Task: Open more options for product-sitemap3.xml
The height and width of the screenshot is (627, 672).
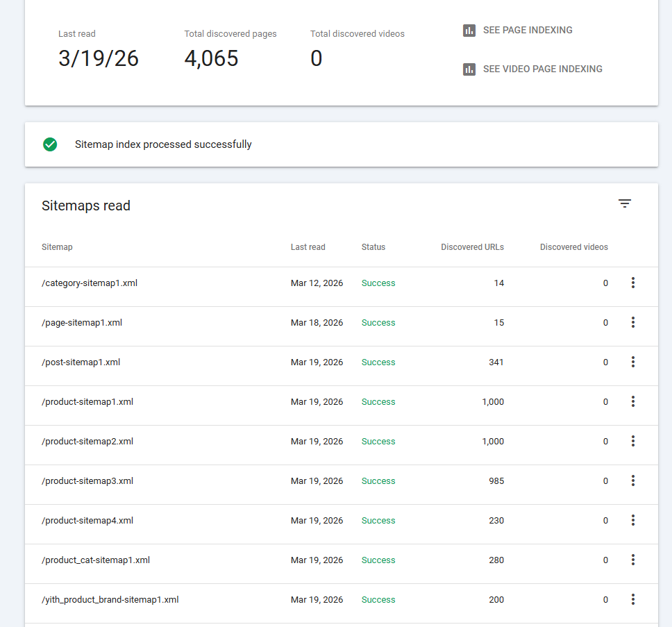Action: (x=632, y=480)
